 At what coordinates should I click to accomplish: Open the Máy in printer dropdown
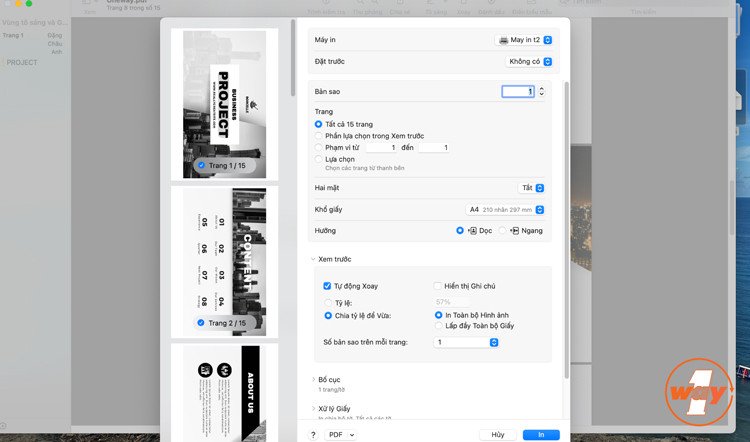(x=523, y=40)
